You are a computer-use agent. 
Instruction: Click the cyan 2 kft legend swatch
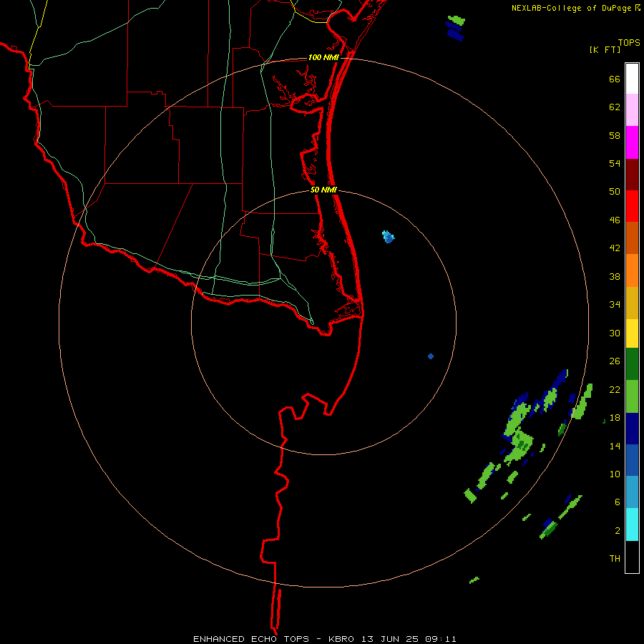coord(632,525)
